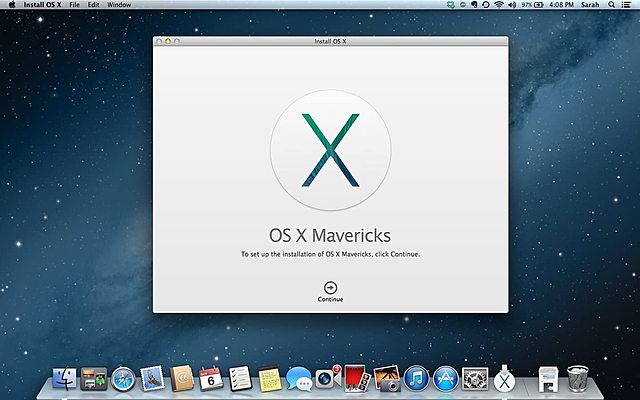The image size is (640, 400).
Task: Open the Calendar icon showing 6
Action: point(211,379)
